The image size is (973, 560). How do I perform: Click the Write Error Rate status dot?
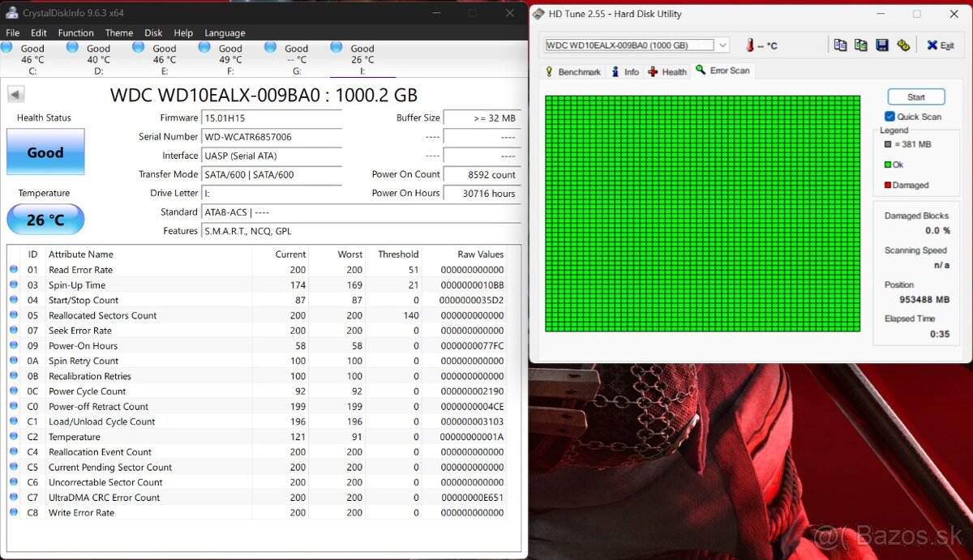pos(14,513)
